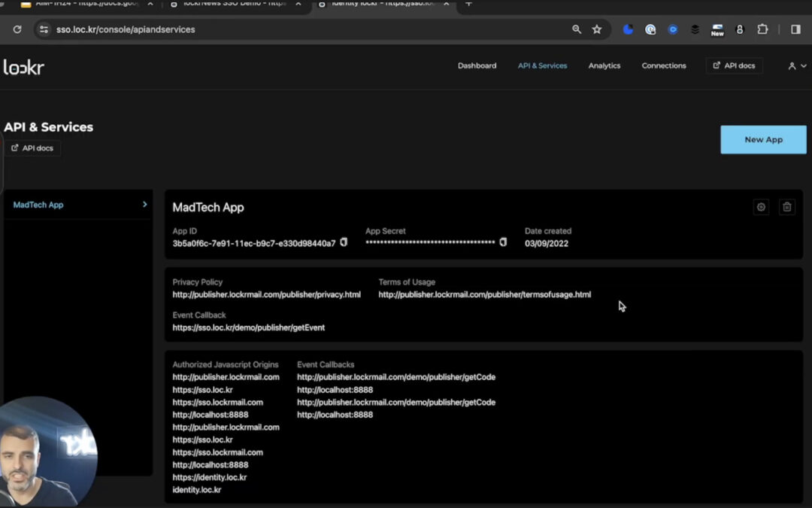Open Analytics in top navigation
This screenshot has width=812, height=508.
coord(604,65)
